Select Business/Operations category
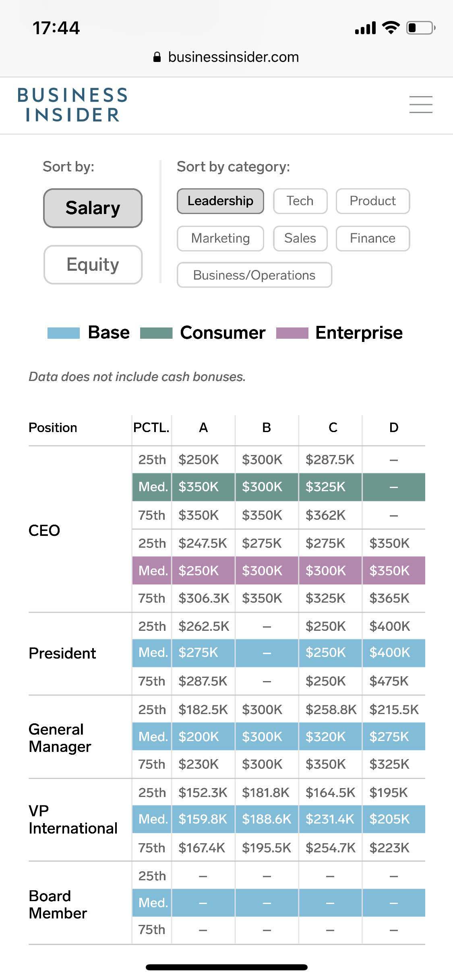This screenshot has width=453, height=980. pyautogui.click(x=254, y=275)
